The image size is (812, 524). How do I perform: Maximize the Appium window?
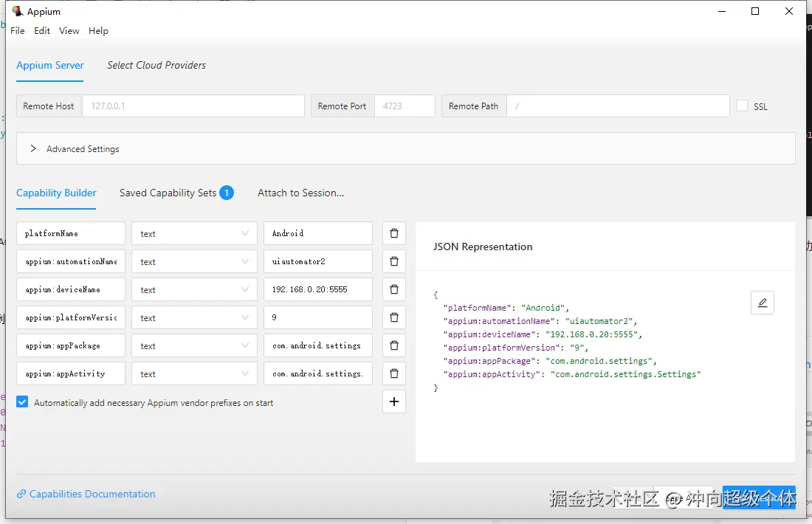(755, 11)
